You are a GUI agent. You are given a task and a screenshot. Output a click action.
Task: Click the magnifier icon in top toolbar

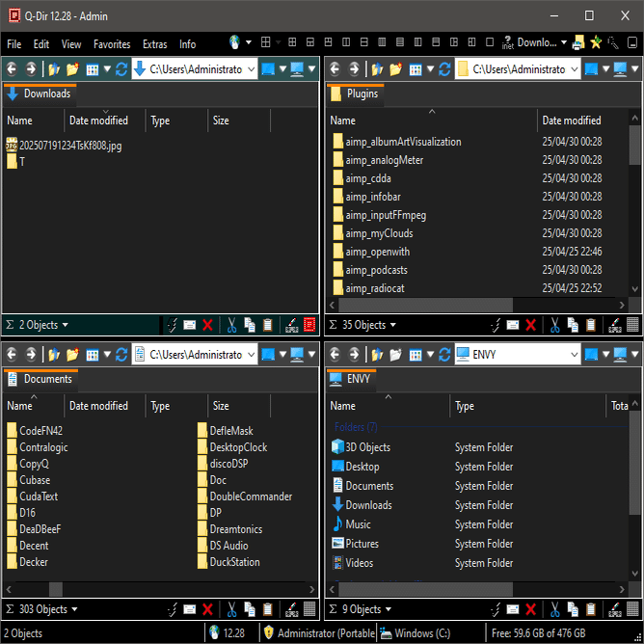[613, 42]
